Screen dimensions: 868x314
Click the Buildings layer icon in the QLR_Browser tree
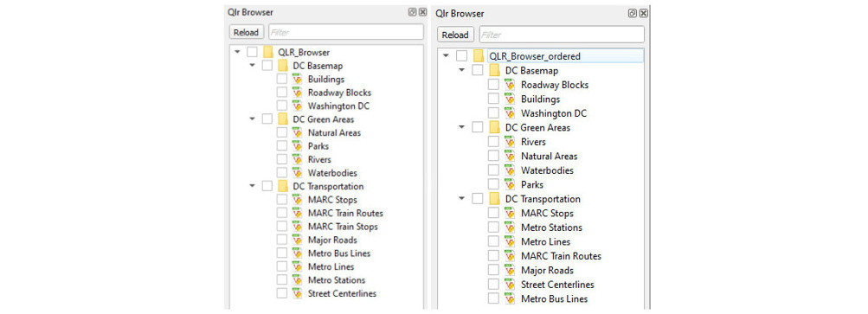click(298, 80)
